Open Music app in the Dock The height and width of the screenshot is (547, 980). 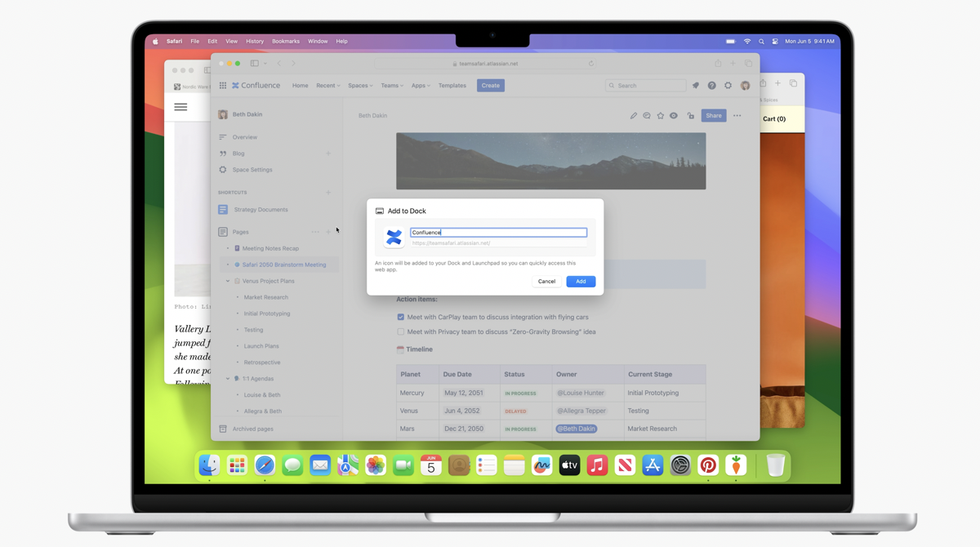tap(597, 465)
